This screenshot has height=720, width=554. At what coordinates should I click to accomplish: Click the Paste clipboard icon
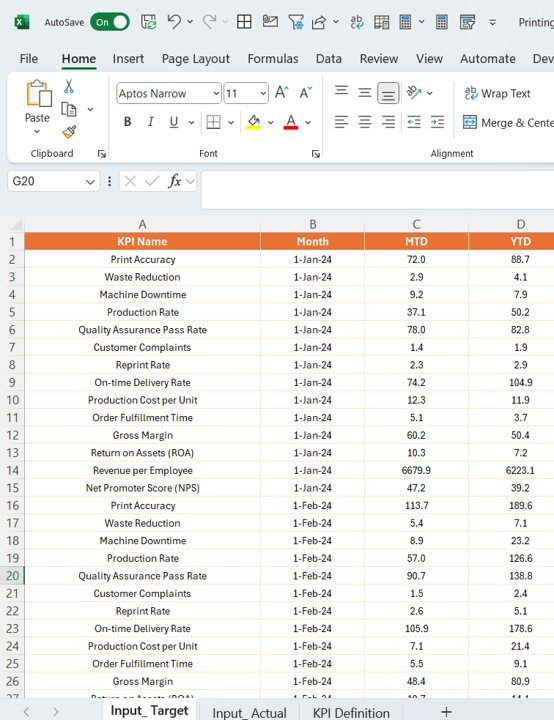pos(39,94)
